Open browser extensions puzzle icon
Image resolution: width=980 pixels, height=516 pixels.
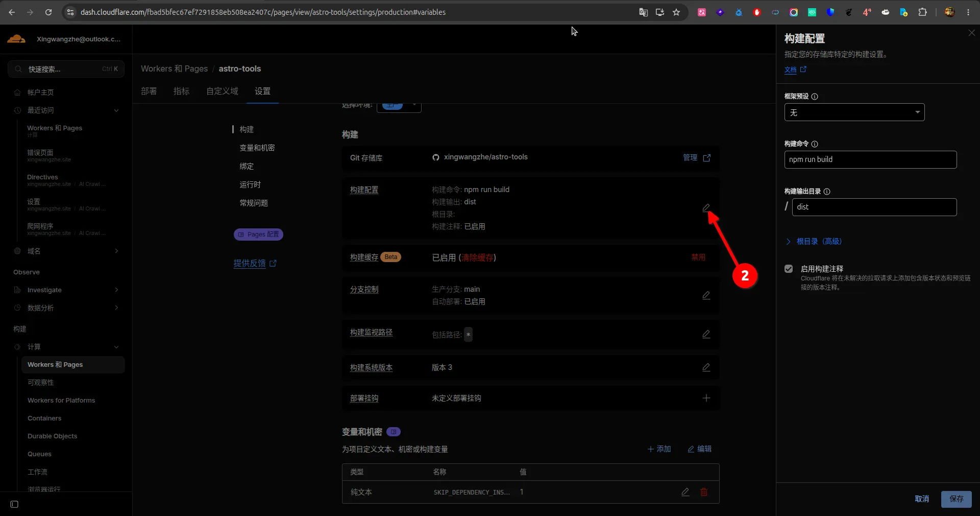point(922,12)
